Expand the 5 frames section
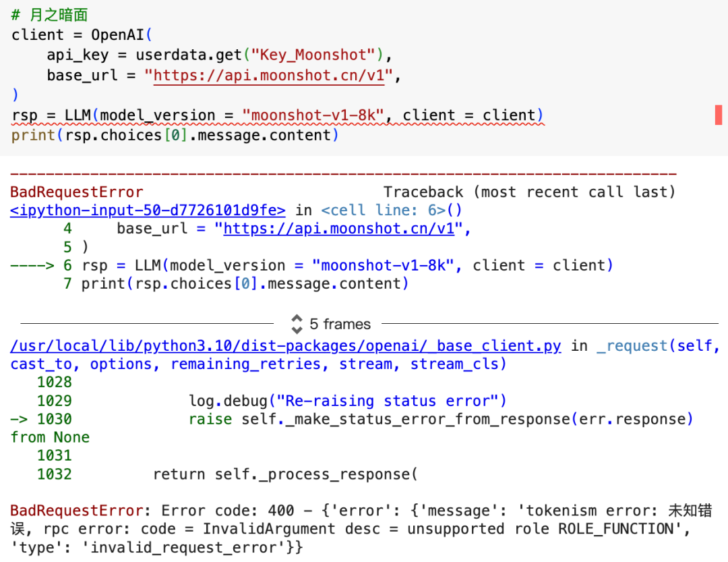Image resolution: width=728 pixels, height=562 pixels. [340, 324]
